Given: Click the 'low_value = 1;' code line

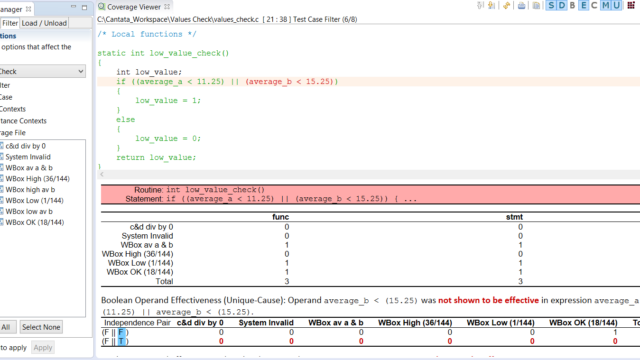Looking at the screenshot, I should 168,100.
